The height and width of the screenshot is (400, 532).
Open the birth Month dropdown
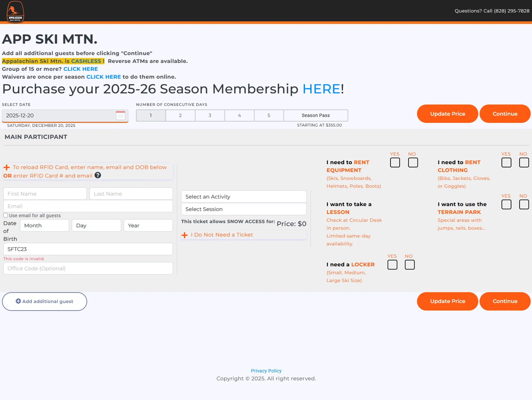pyautogui.click(x=44, y=225)
